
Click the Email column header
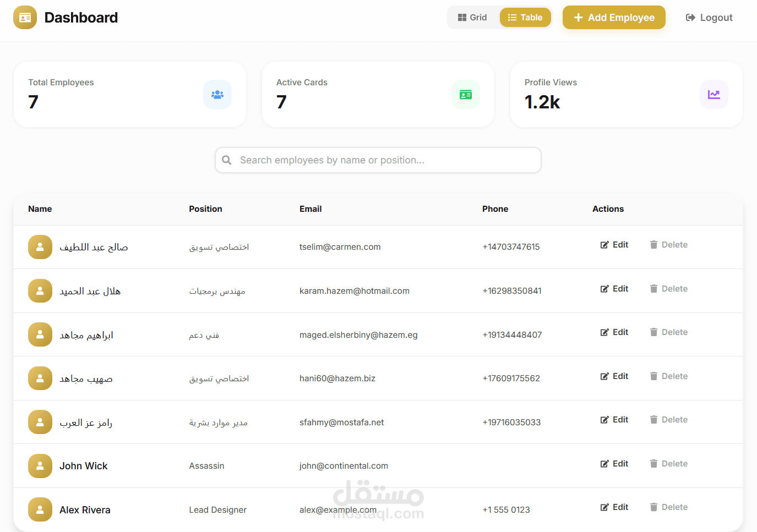pyautogui.click(x=311, y=209)
